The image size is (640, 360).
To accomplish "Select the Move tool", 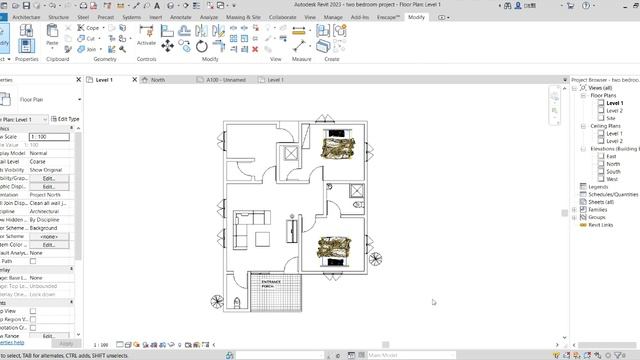I will pyautogui.click(x=167, y=46).
